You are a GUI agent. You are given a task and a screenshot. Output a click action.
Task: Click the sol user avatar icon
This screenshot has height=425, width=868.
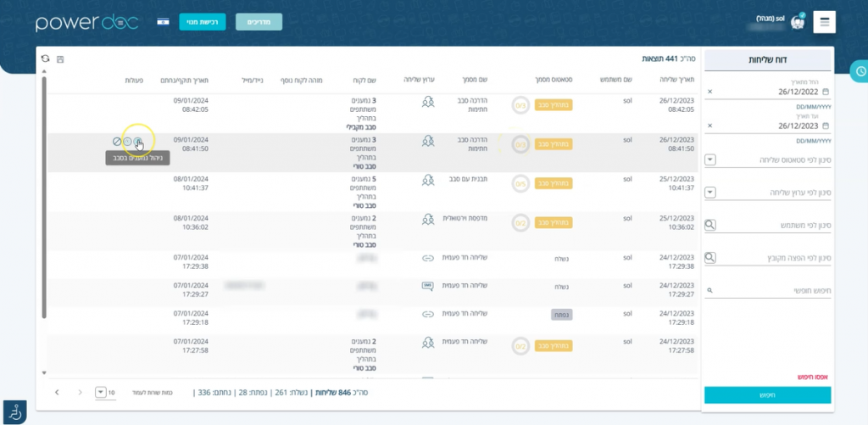(797, 23)
